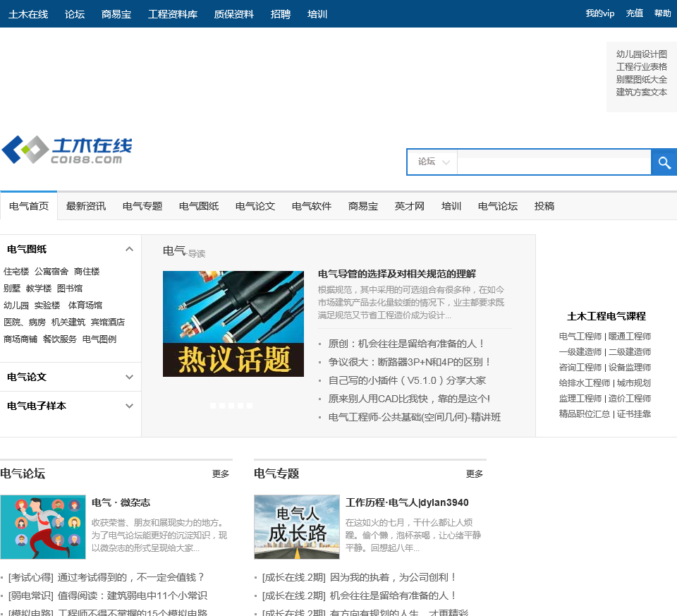The image size is (677, 616).
Task: Open 争议很大：断路器3P+N和4P的区别 article
Action: click(x=409, y=362)
